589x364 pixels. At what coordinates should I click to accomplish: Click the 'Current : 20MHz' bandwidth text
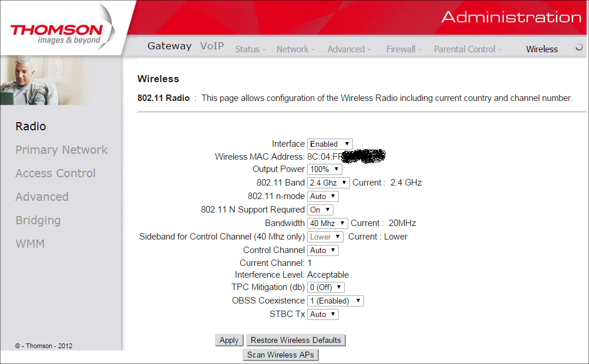[383, 223]
